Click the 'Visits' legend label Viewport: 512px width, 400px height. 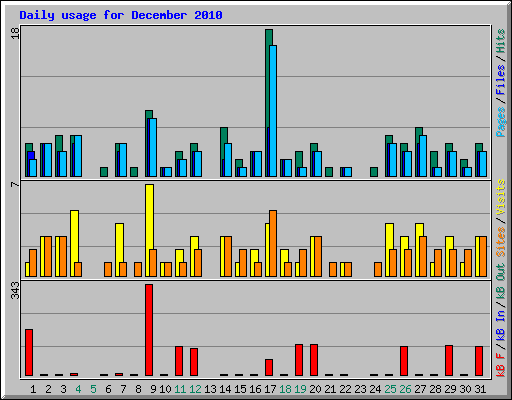[x=501, y=197]
